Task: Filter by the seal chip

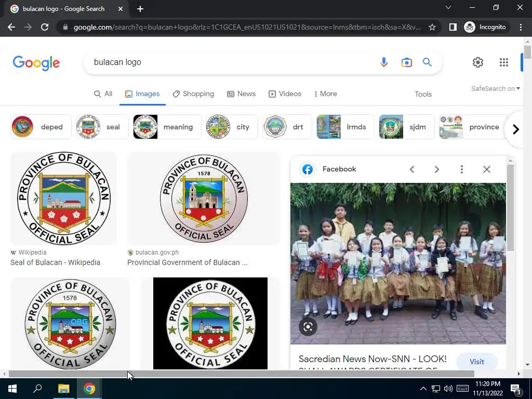Action: 102,127
